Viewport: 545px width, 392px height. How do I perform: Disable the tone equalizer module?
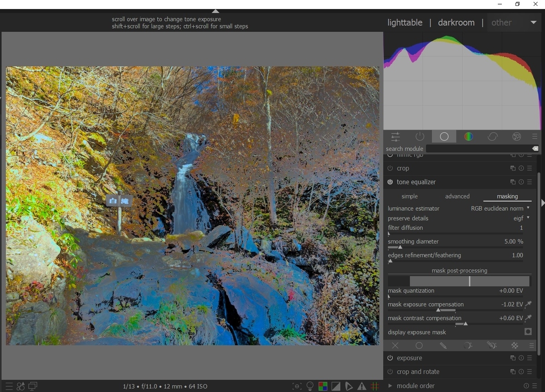(x=390, y=182)
